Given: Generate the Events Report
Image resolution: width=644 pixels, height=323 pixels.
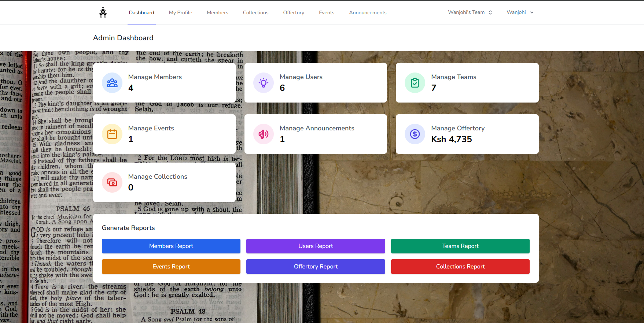Looking at the screenshot, I should [x=171, y=267].
